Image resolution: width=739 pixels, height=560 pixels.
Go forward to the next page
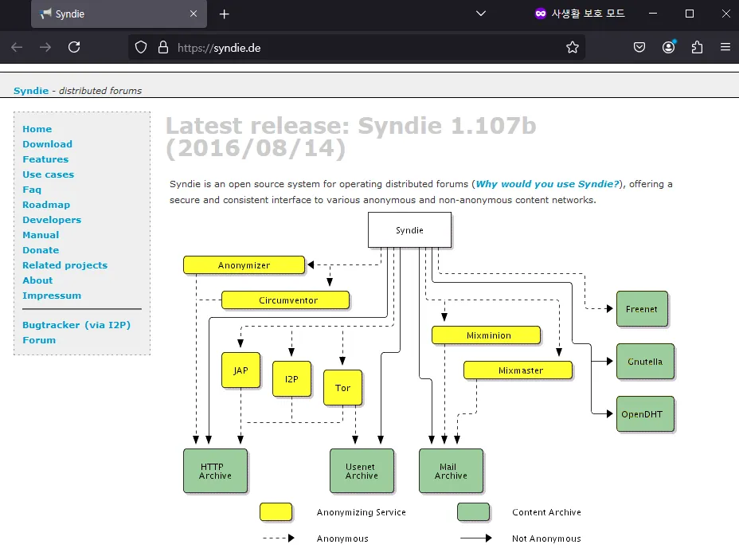pyautogui.click(x=45, y=47)
